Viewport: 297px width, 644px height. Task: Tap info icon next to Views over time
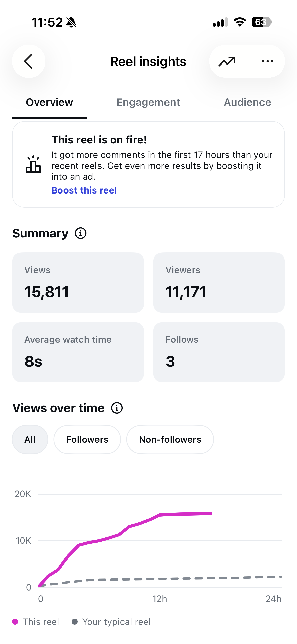(117, 408)
